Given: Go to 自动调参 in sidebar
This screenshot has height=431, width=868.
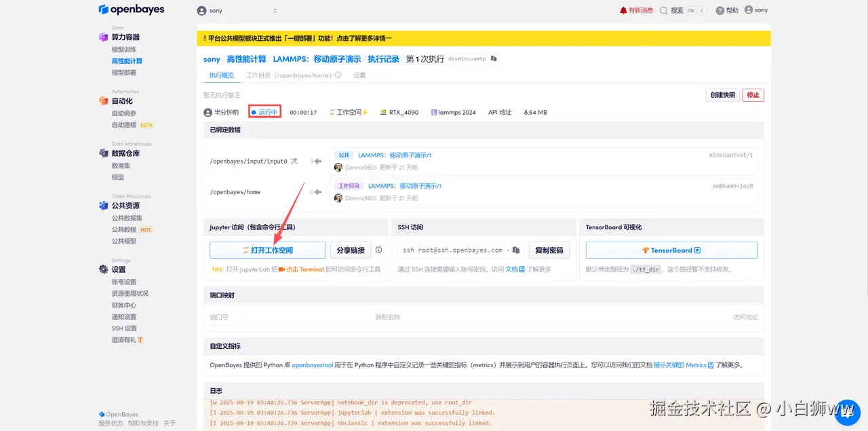Looking at the screenshot, I should tap(124, 113).
